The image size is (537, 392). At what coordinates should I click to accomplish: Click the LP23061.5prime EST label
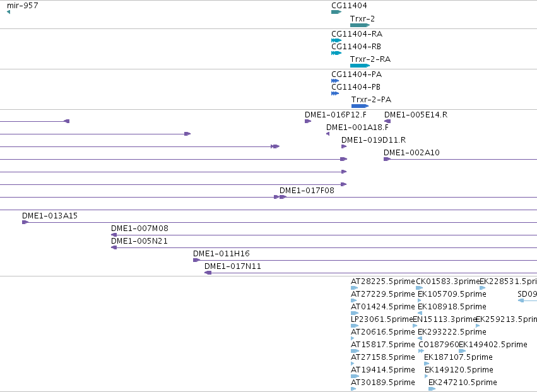pos(382,319)
